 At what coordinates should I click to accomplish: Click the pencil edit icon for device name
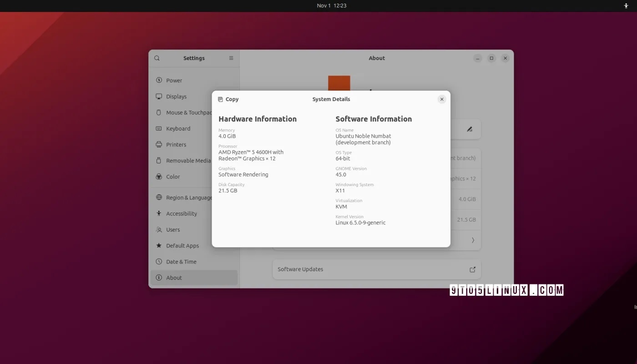pyautogui.click(x=470, y=129)
